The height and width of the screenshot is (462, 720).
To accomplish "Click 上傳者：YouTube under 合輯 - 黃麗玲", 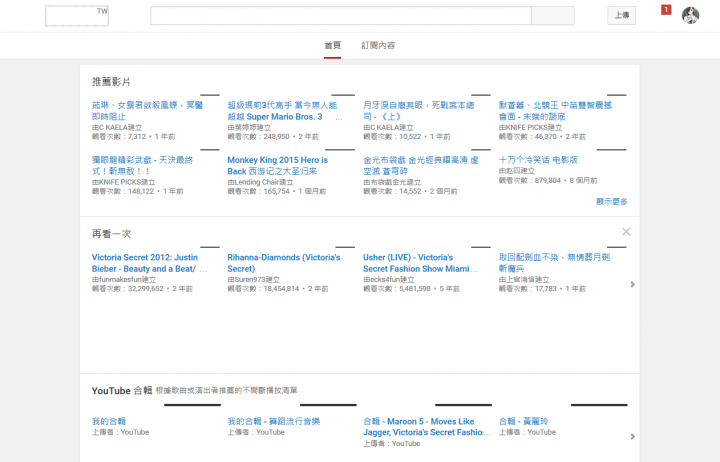I will click(x=527, y=432).
